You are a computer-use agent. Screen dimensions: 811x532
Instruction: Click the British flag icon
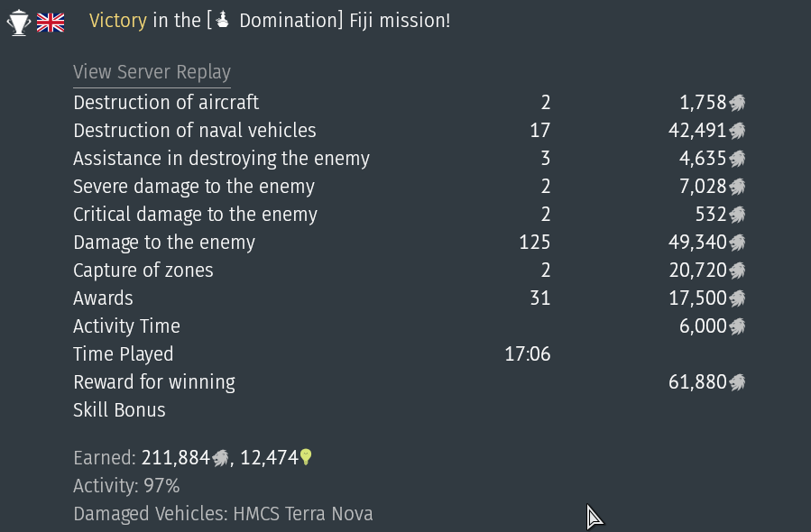pos(51,23)
